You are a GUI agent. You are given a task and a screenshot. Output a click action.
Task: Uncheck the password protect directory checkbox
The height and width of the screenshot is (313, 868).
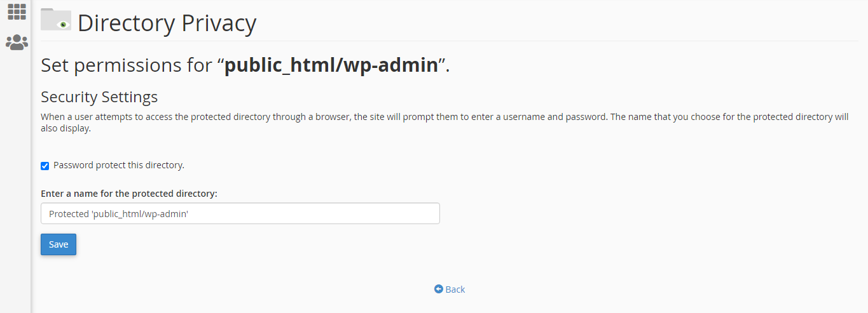click(x=45, y=166)
